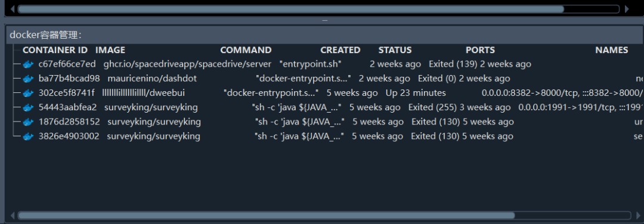Click surveyking image of container 54443aabfea2
The image size is (644, 224).
[x=151, y=107]
